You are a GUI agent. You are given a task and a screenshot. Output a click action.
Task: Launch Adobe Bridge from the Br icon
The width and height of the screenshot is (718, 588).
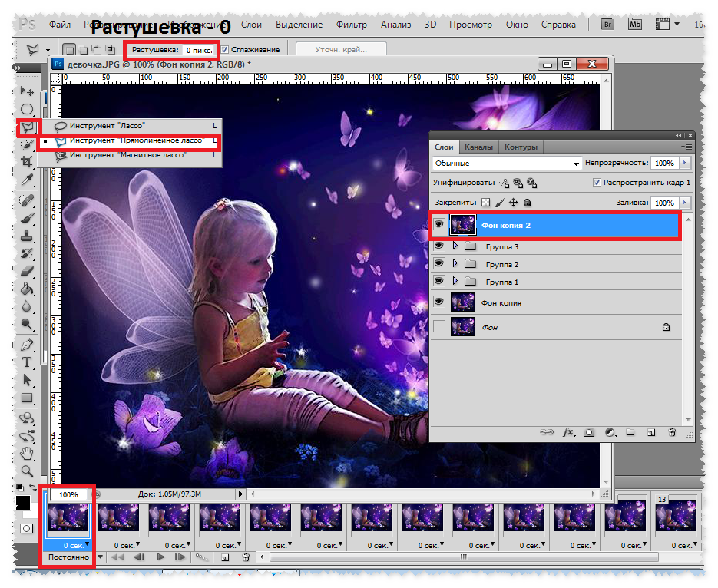click(x=607, y=25)
